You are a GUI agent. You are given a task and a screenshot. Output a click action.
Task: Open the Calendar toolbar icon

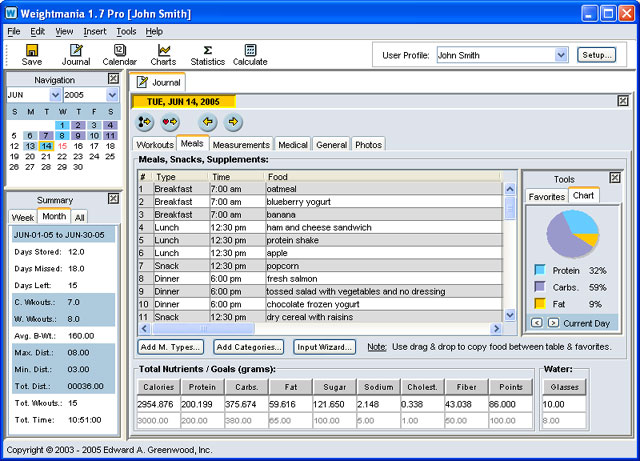click(x=119, y=55)
